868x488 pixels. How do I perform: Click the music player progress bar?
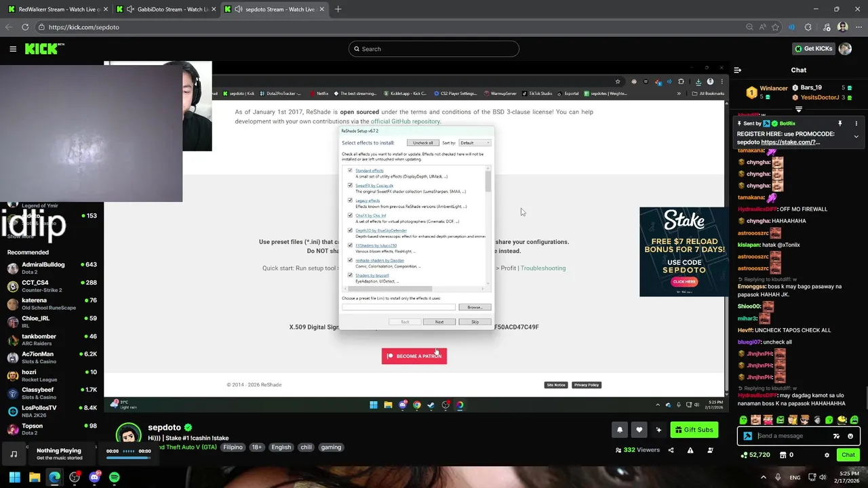[x=129, y=457]
